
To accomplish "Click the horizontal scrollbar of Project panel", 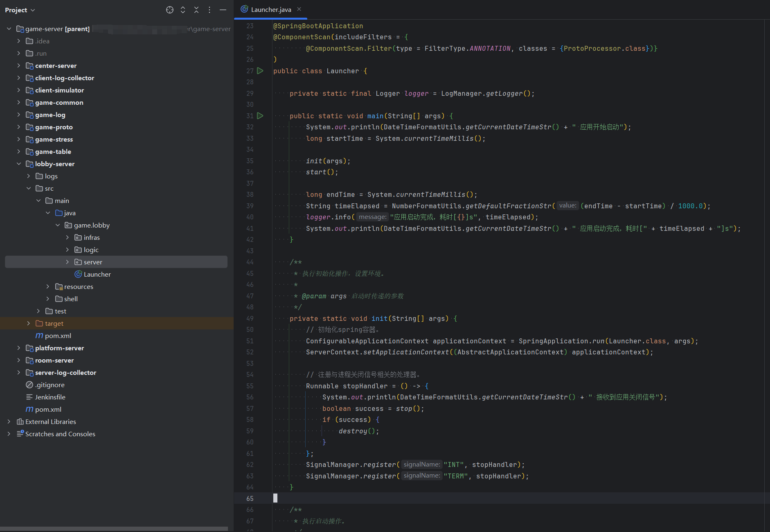I will 114,529.
